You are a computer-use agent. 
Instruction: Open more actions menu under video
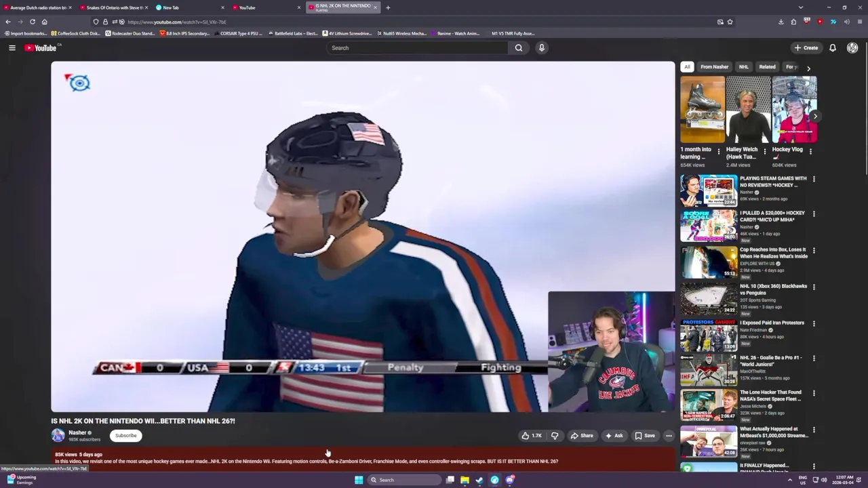pos(669,436)
